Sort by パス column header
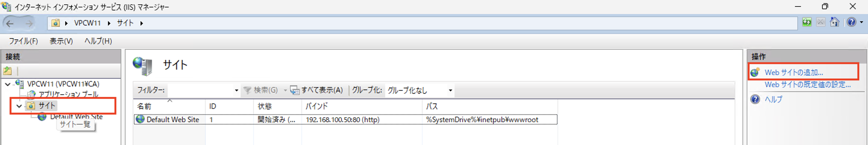This screenshot has width=868, height=145. pyautogui.click(x=489, y=106)
